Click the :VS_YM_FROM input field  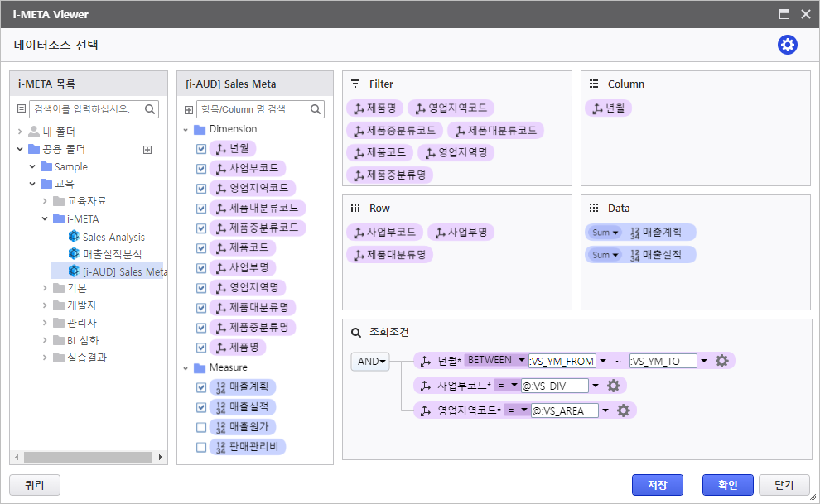click(x=561, y=361)
